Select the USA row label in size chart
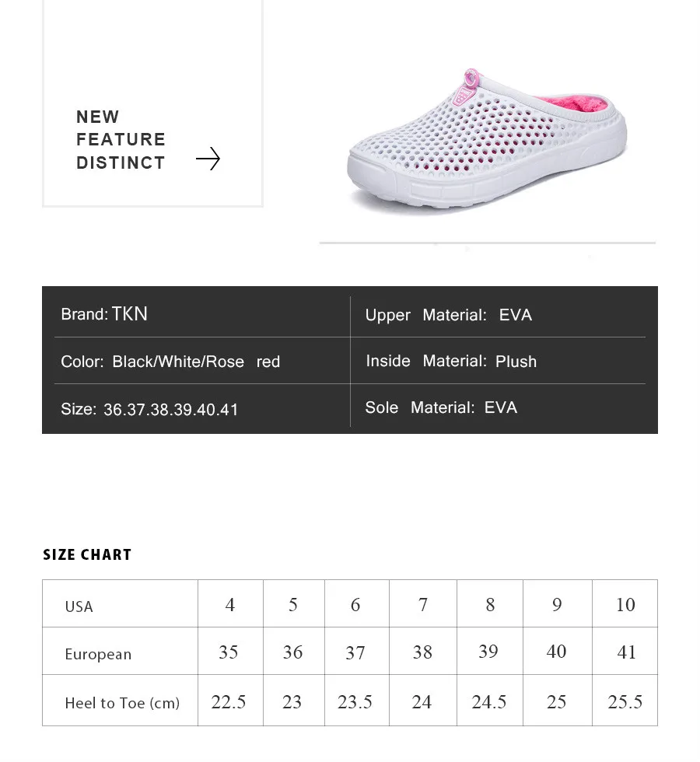700x762 pixels. click(79, 606)
